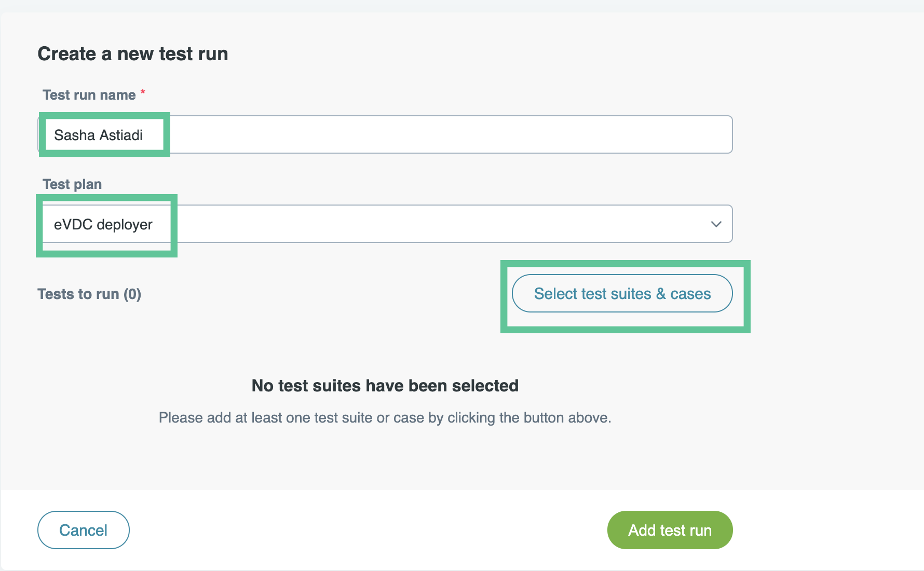Screen dimensions: 924x571
Task: Click the No test suites have been selected message
Action: tap(385, 386)
